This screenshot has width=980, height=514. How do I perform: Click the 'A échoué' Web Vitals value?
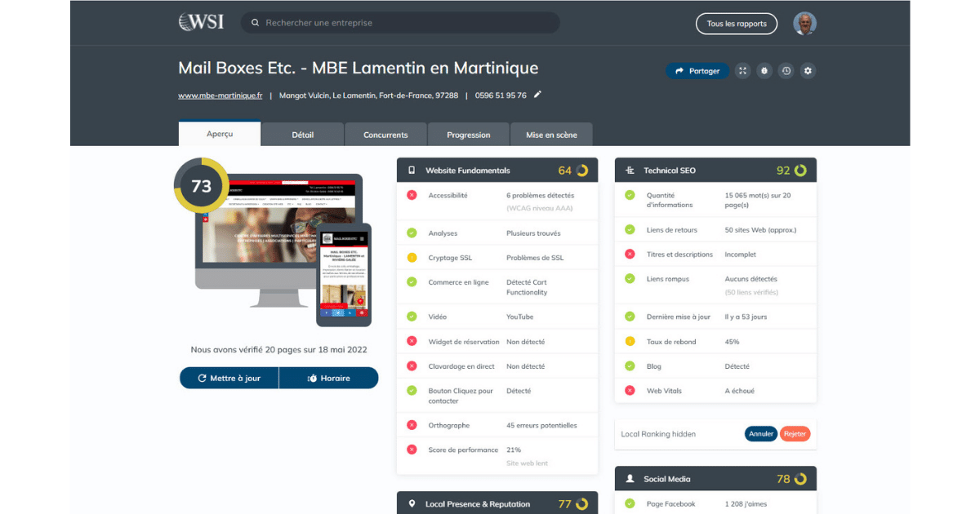(x=740, y=391)
